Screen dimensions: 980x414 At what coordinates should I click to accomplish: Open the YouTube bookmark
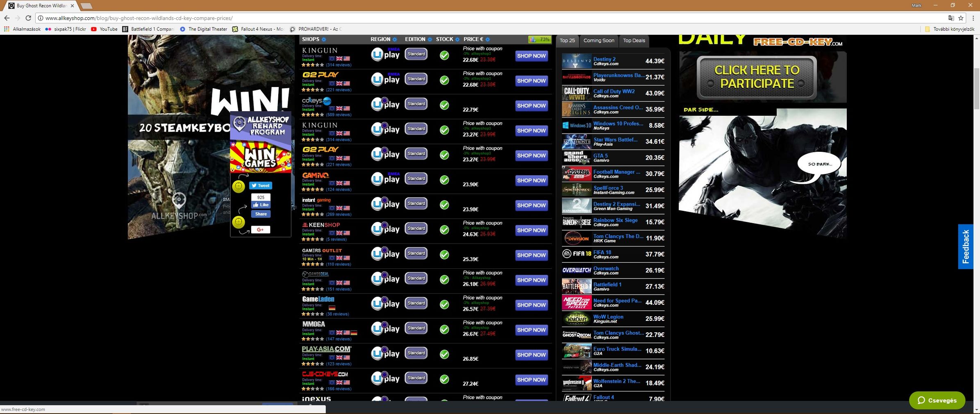104,29
